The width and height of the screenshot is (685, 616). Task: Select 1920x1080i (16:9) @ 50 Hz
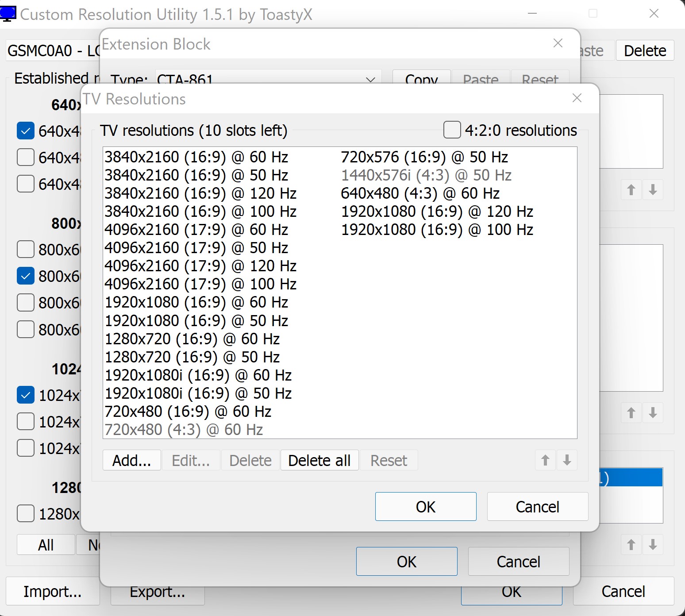tap(198, 393)
